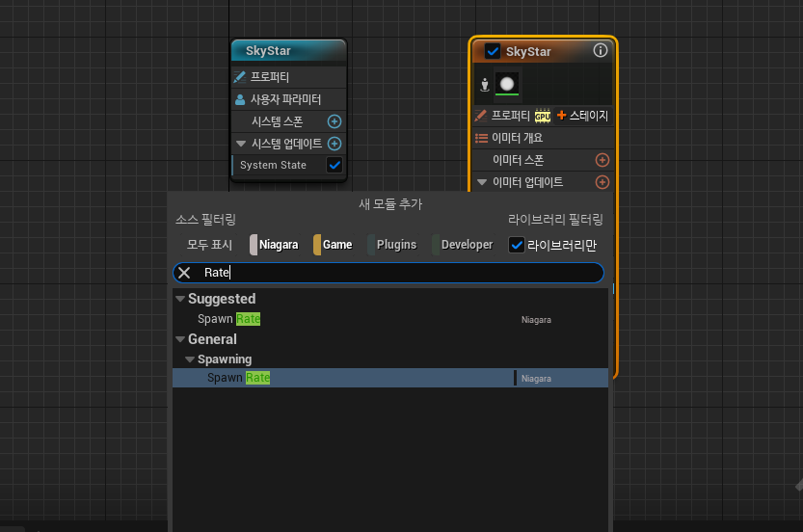Select the System State module row
The width and height of the screenshot is (803, 532).
click(x=289, y=166)
